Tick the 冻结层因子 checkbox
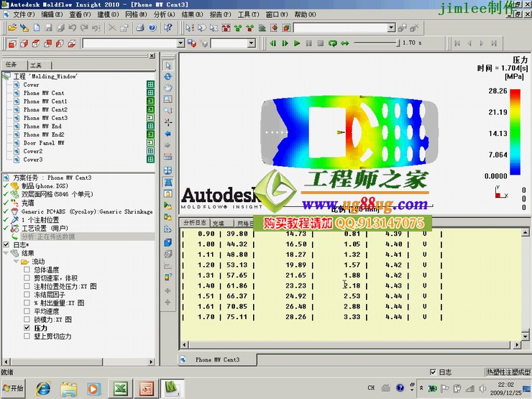 tap(28, 294)
